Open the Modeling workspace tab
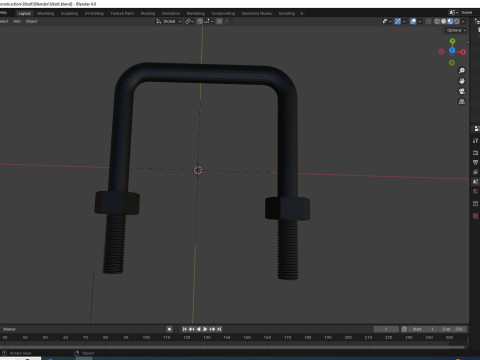The height and width of the screenshot is (360, 480). 45,13
